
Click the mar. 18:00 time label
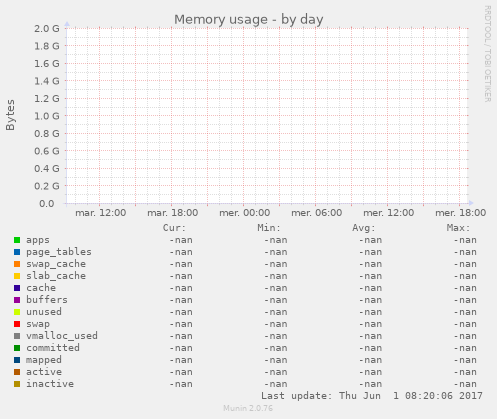[173, 213]
